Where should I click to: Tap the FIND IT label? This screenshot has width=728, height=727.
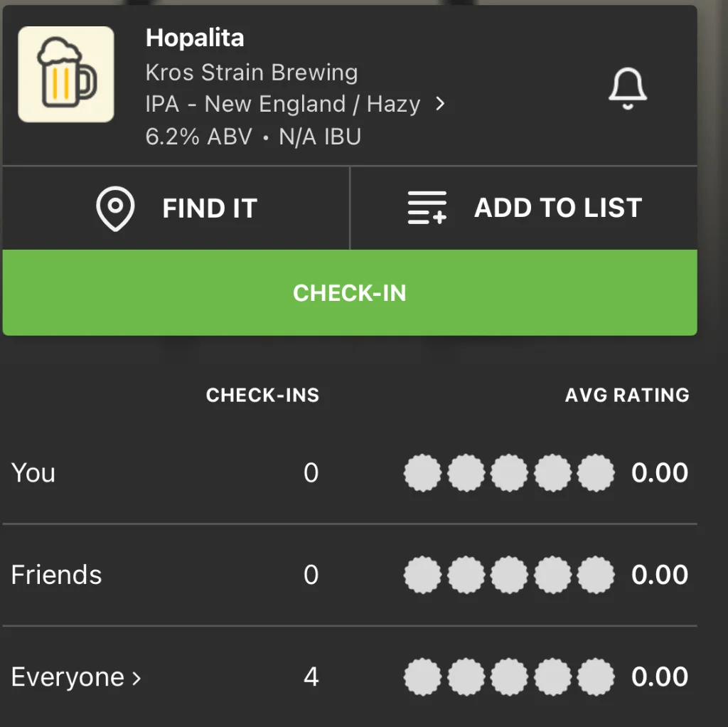coord(209,208)
